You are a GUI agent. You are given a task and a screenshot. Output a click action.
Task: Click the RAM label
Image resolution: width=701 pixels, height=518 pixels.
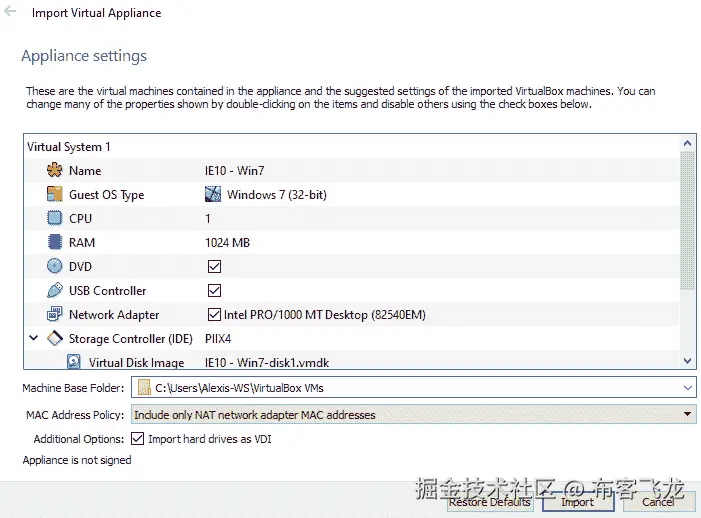82,243
